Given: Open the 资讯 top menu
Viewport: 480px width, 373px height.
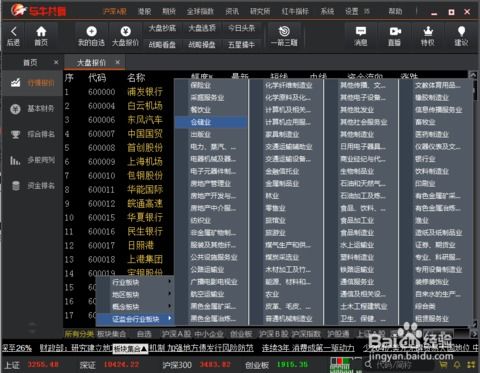Looking at the screenshot, I should [232, 12].
